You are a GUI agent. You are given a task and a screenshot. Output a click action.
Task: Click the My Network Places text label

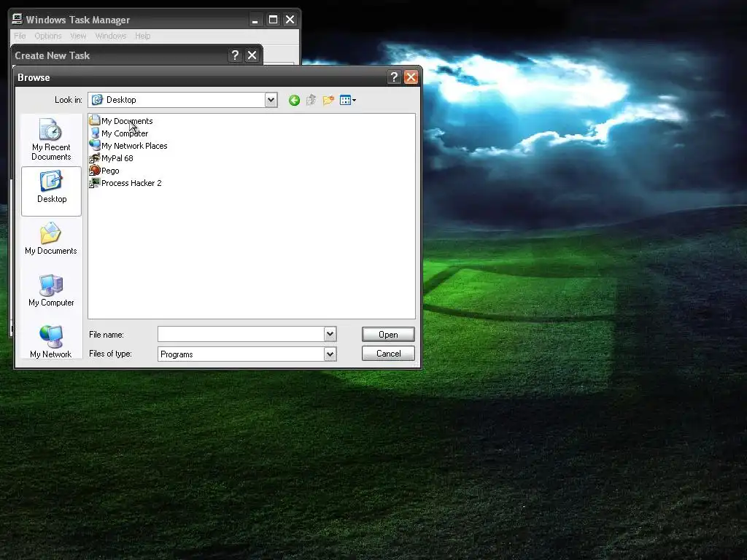click(x=134, y=146)
